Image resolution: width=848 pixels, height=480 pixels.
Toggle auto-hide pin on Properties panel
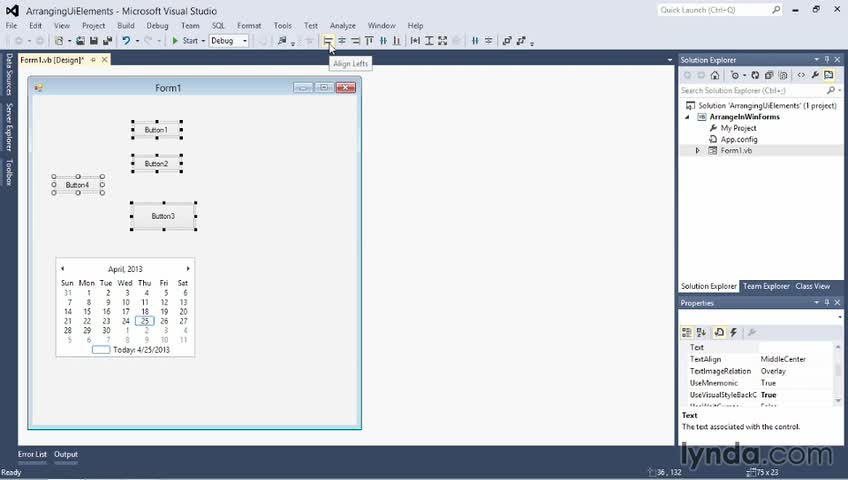tap(827, 303)
